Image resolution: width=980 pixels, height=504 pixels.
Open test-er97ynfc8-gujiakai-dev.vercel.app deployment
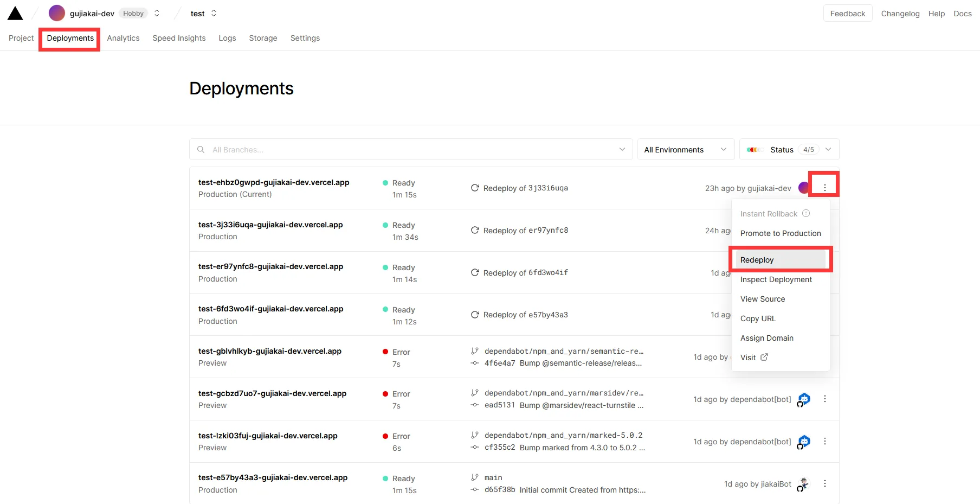[x=270, y=266]
